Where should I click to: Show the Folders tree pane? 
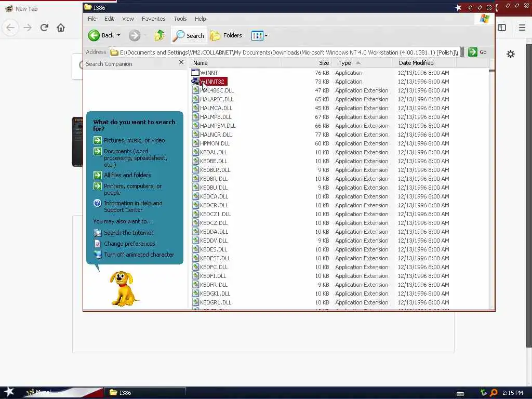tap(226, 35)
